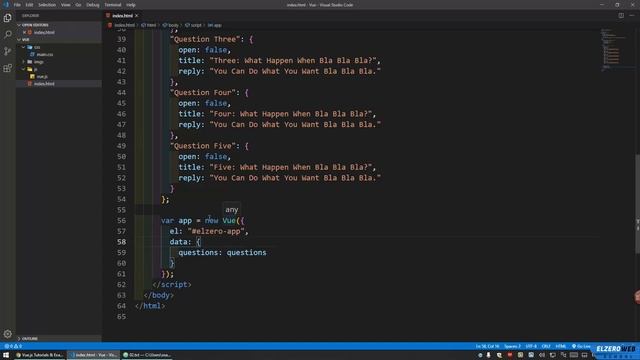Click on "Question Three" code line

211,39
